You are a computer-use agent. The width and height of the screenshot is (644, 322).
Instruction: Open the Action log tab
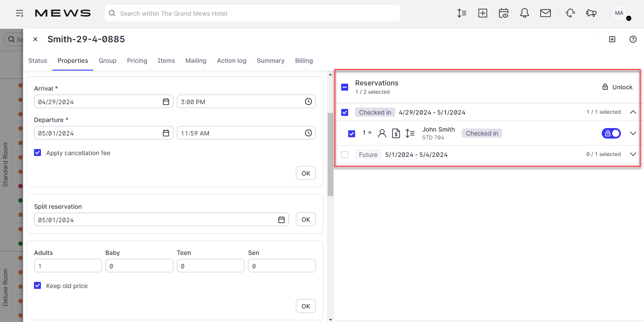pyautogui.click(x=231, y=61)
